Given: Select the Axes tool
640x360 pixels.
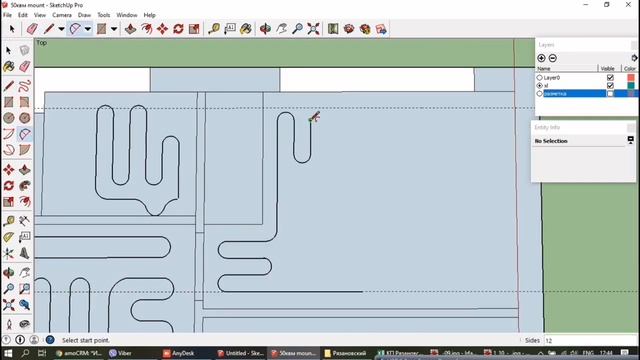Looking at the screenshot, I should click(9, 253).
